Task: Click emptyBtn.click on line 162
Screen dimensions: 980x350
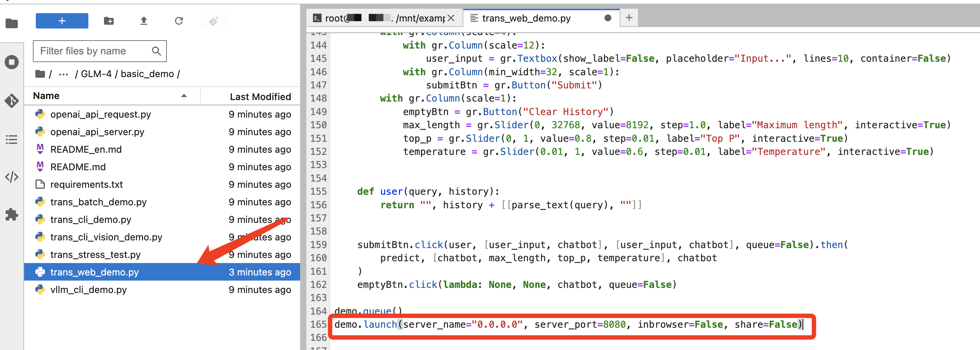Action: pyautogui.click(x=397, y=285)
